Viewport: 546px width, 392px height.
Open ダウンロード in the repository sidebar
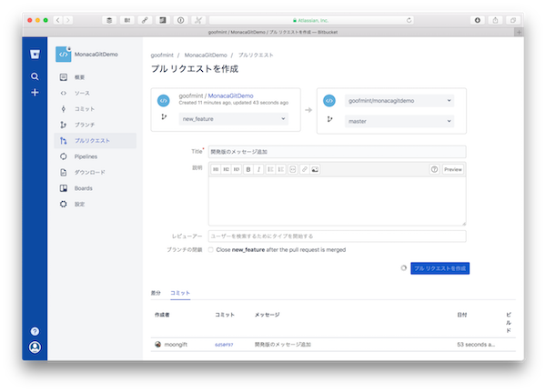pyautogui.click(x=95, y=172)
